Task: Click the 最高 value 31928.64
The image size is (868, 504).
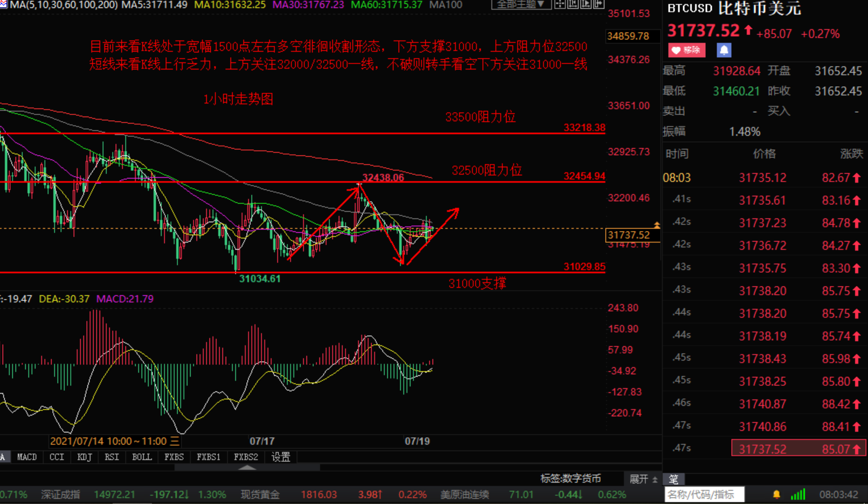Action: [x=737, y=71]
